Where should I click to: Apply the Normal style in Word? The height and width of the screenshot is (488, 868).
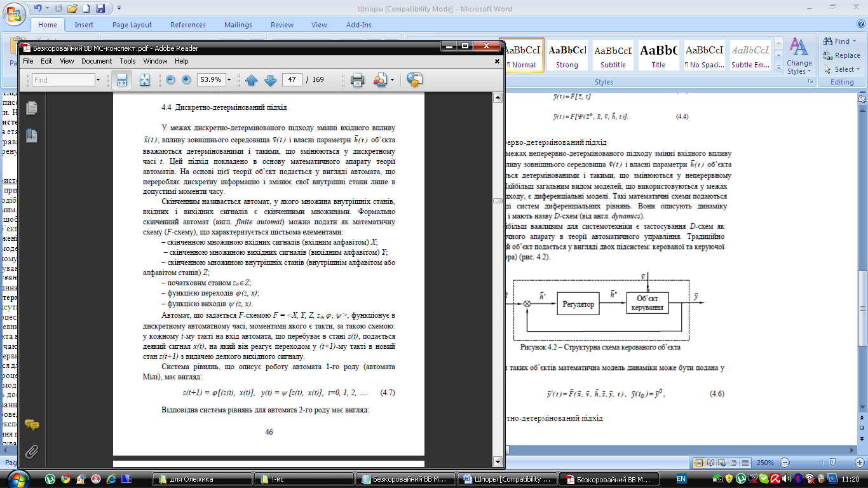tap(522, 56)
